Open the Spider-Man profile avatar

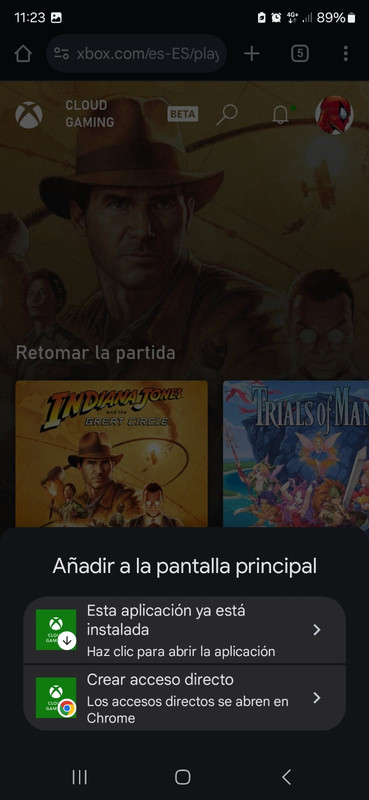[334, 115]
